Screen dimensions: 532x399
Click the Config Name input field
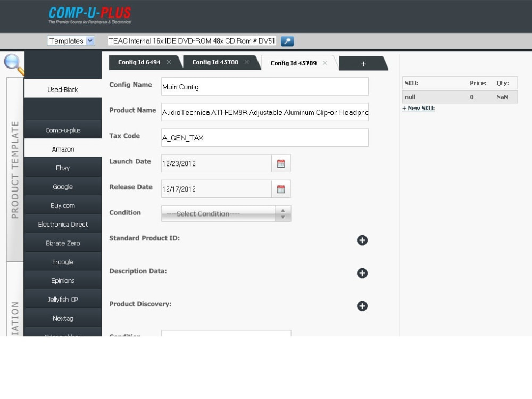pyautogui.click(x=264, y=87)
